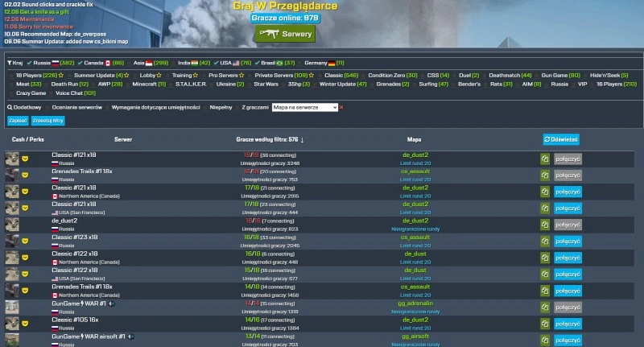Click the copy icon in the de_dust2 Russia row
The width and height of the screenshot is (644, 347).
[545, 225]
